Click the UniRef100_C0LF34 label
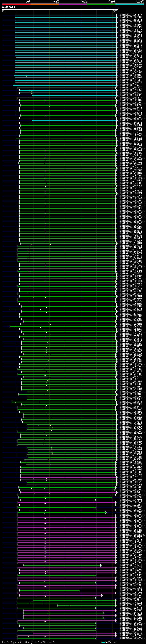The width and height of the screenshot is (146, 644). tap(131, 58)
